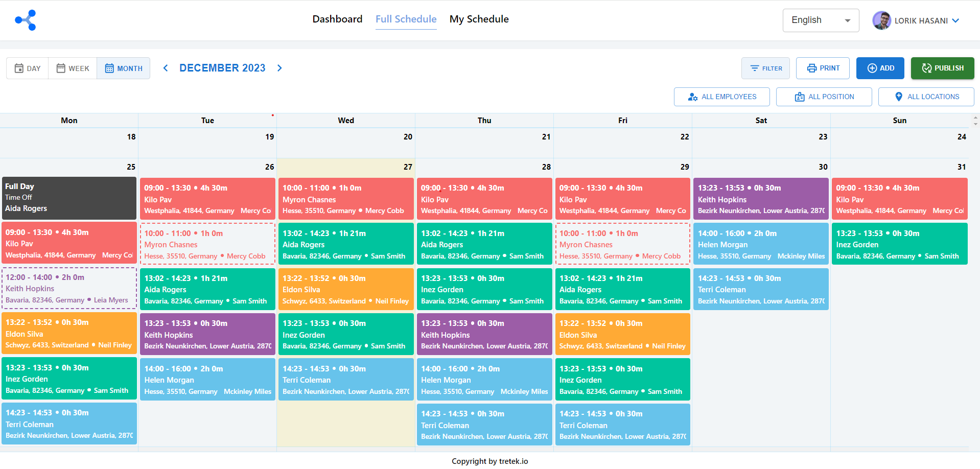Click the PUBLISH refresh-check icon
The image size is (980, 469).
(x=926, y=68)
